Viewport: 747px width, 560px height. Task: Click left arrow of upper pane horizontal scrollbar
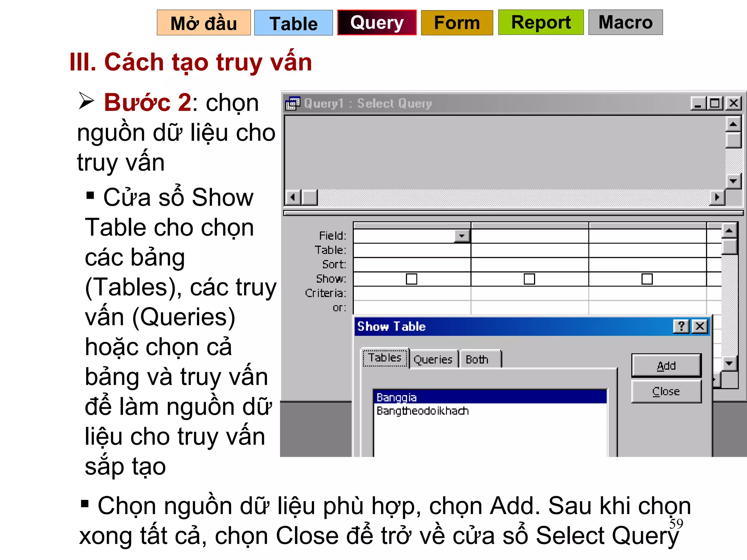coord(293,197)
